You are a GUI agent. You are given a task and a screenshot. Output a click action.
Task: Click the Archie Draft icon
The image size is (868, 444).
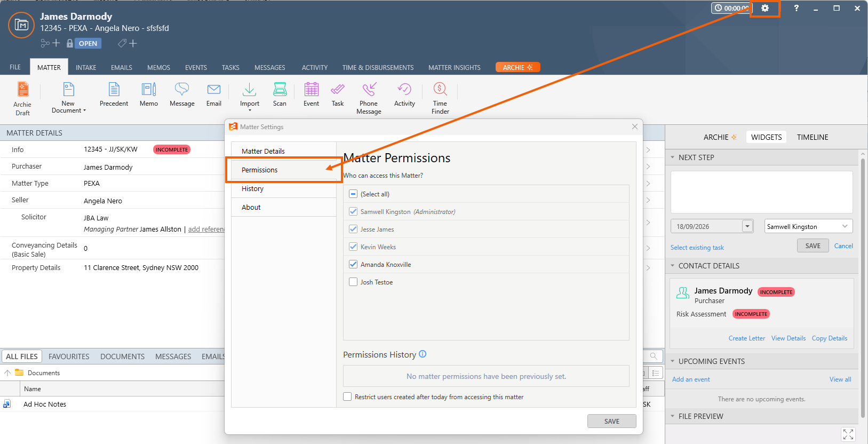pos(22,89)
